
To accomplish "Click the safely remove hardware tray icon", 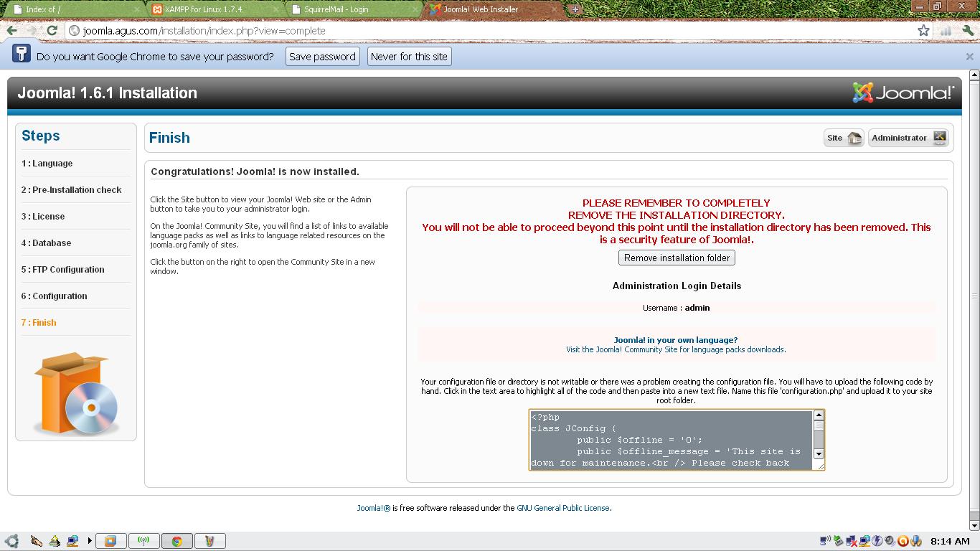I will 838,541.
